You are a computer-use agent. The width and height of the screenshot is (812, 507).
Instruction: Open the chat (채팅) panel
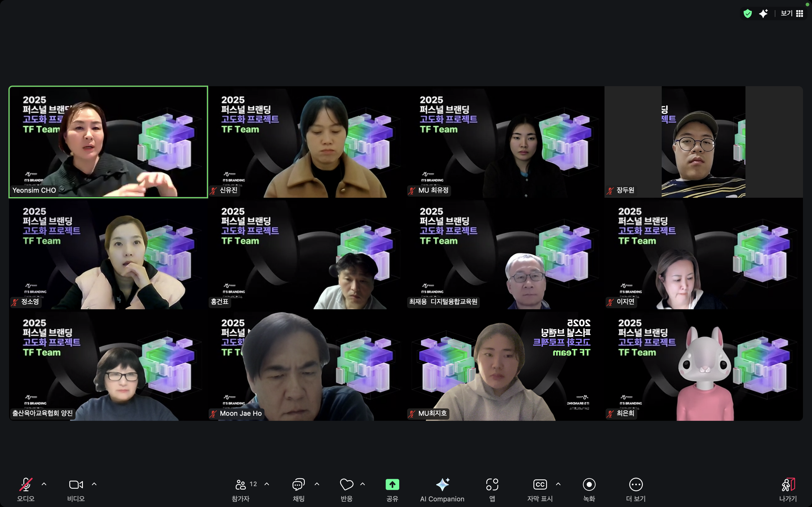[x=298, y=484]
